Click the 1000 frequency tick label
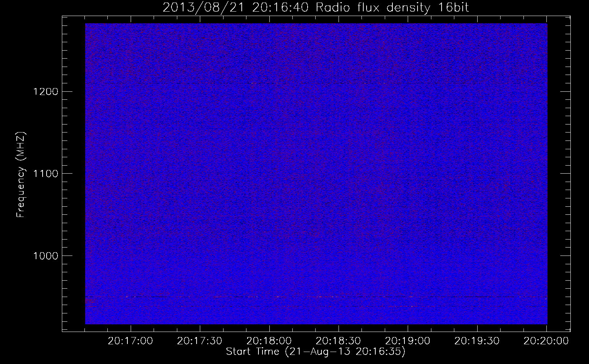589x364 pixels. click(45, 256)
